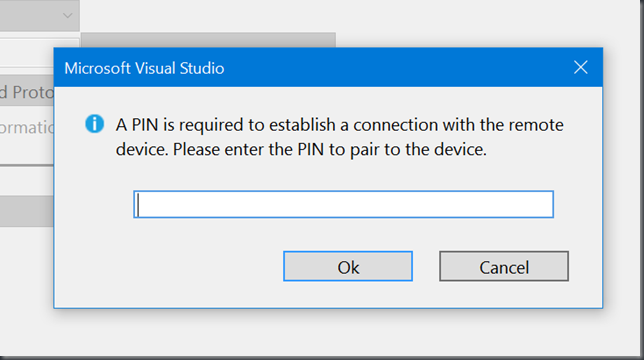Click blank dialog space left of Ok button
The image size is (644, 360).
pyautogui.click(x=168, y=266)
